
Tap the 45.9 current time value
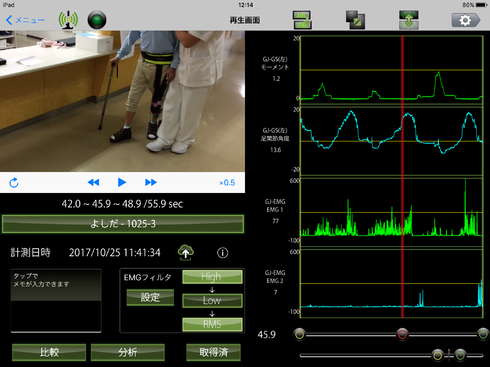267,334
